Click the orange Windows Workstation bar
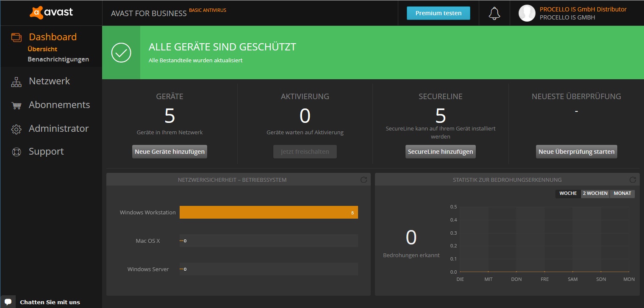644x308 pixels. coord(269,212)
